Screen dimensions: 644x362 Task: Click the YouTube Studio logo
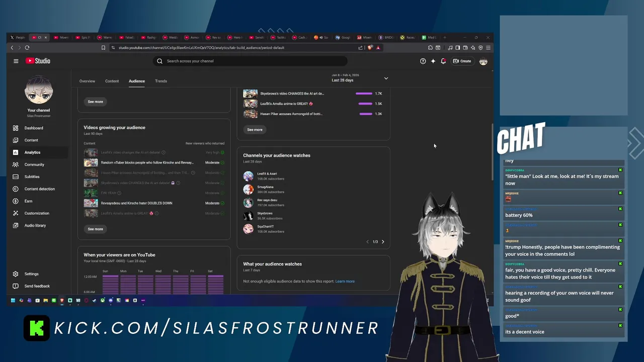(x=38, y=61)
